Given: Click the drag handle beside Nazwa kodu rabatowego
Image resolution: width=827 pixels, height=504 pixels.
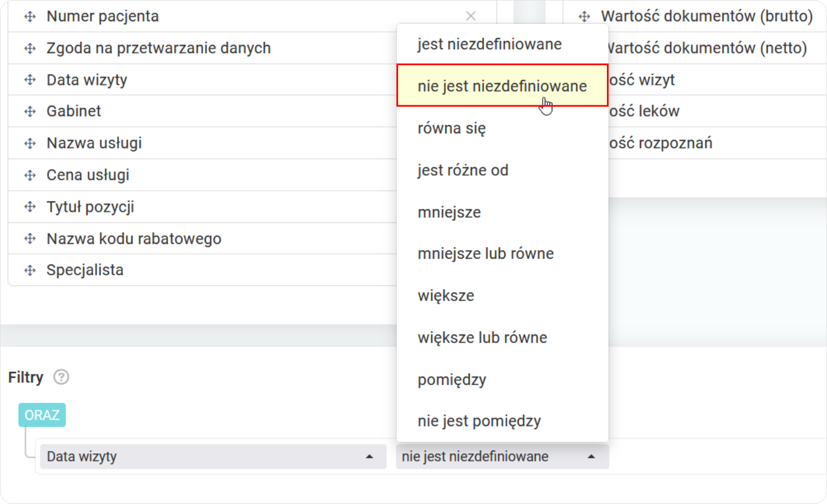Looking at the screenshot, I should pos(30,239).
